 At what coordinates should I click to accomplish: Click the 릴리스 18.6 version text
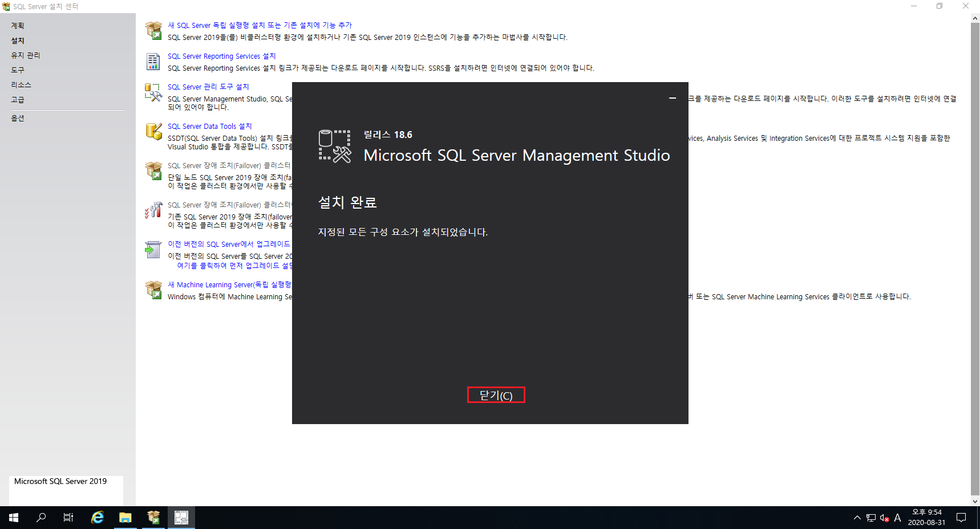tap(388, 135)
